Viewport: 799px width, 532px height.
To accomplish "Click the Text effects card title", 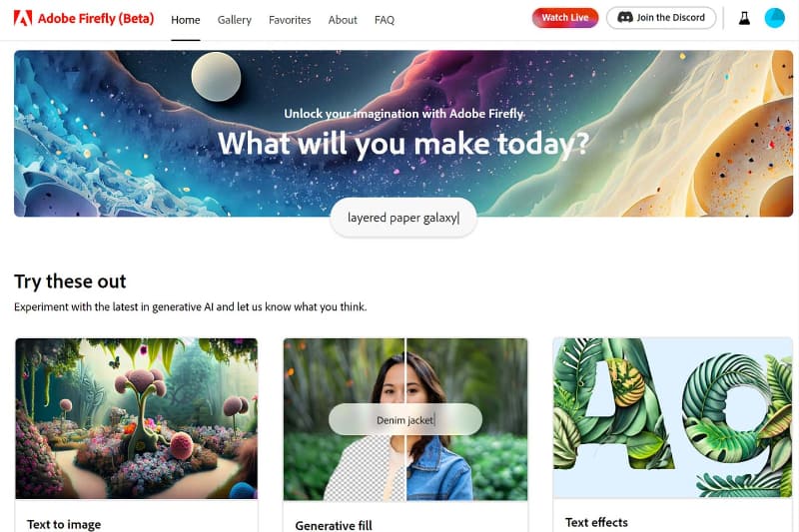I will click(596, 522).
